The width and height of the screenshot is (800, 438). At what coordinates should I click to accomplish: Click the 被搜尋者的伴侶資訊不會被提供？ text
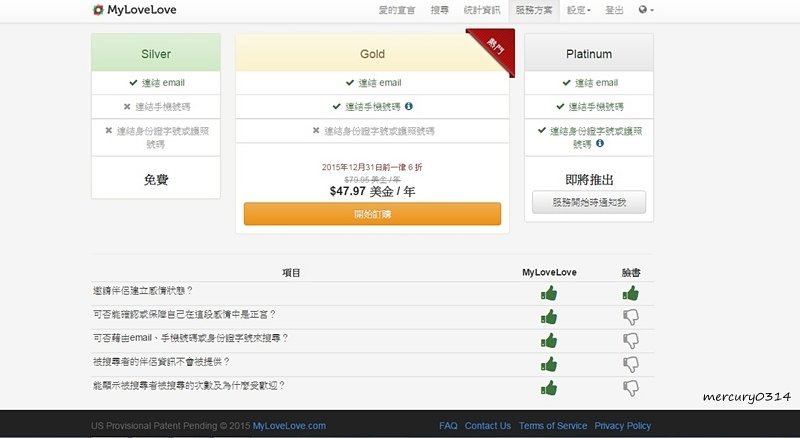(x=161, y=361)
